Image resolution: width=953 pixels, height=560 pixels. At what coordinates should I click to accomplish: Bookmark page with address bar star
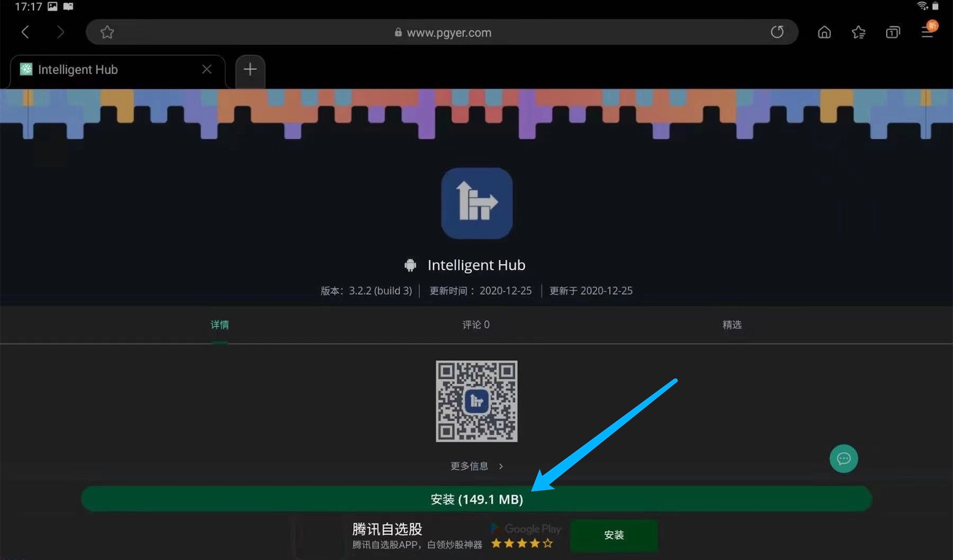[107, 32]
